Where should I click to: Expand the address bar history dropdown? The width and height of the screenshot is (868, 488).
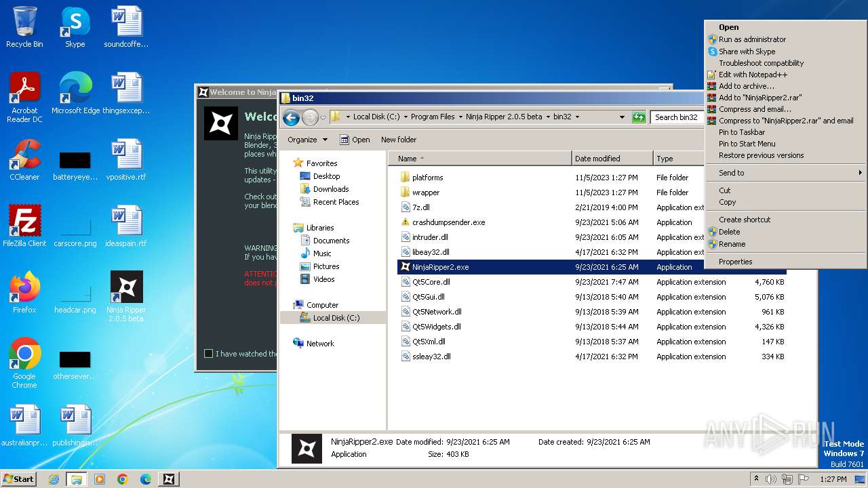click(622, 117)
